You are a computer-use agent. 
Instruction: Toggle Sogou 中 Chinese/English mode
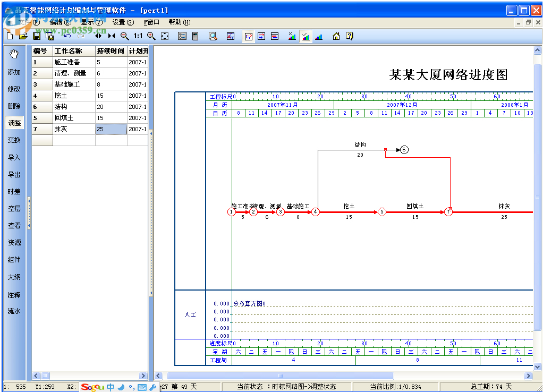click(x=111, y=387)
